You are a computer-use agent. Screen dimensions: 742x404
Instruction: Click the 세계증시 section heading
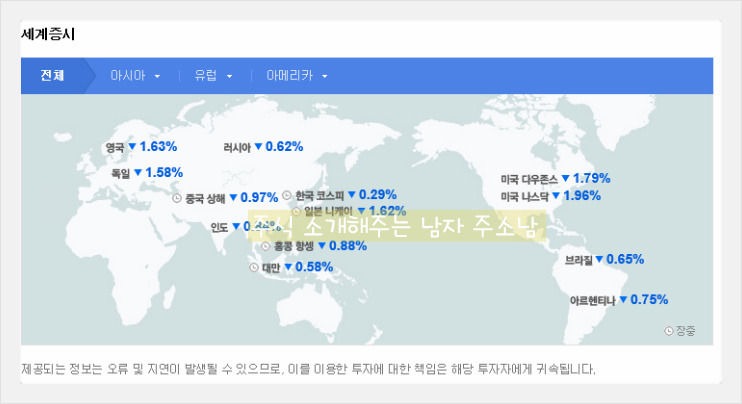click(48, 35)
